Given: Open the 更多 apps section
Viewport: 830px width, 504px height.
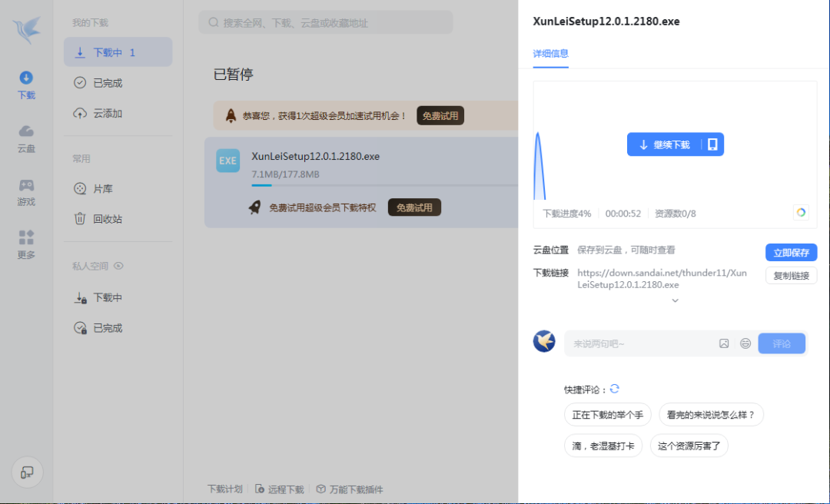Looking at the screenshot, I should coord(26,245).
